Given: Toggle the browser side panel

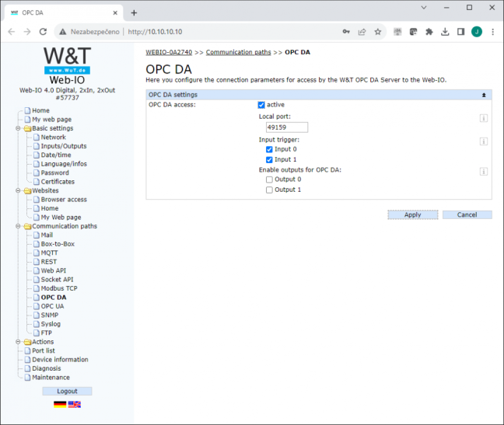Looking at the screenshot, I should [460, 32].
